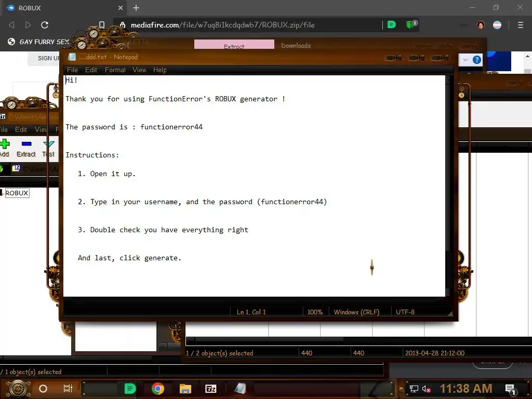
Task: Click the Ln 1, Col 1 status entry
Action: [251, 312]
